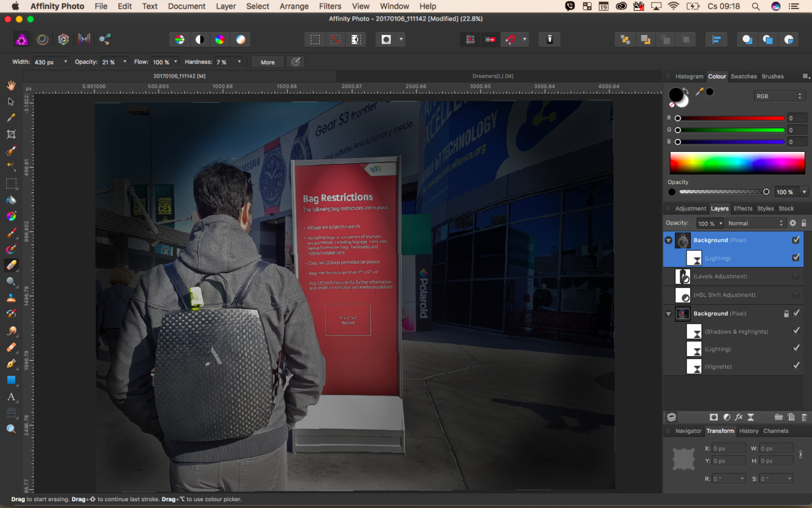Toggle the Move By Whole Pixels icon

click(490, 39)
